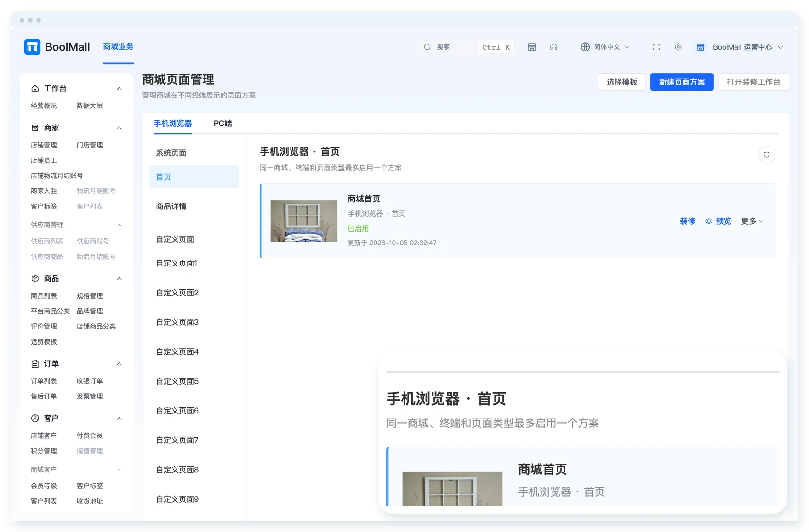Open 售后订单 in sidebar
This screenshot has height=532, width=809.
click(44, 396)
